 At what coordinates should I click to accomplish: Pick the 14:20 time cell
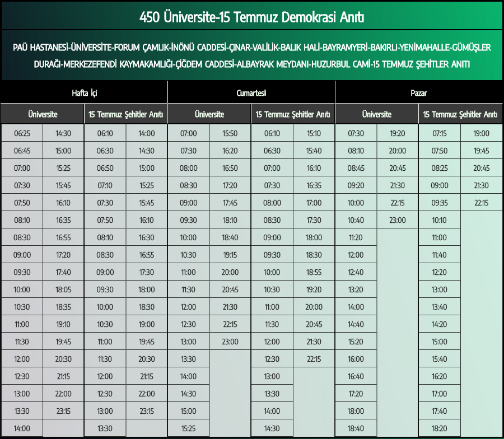tap(440, 324)
